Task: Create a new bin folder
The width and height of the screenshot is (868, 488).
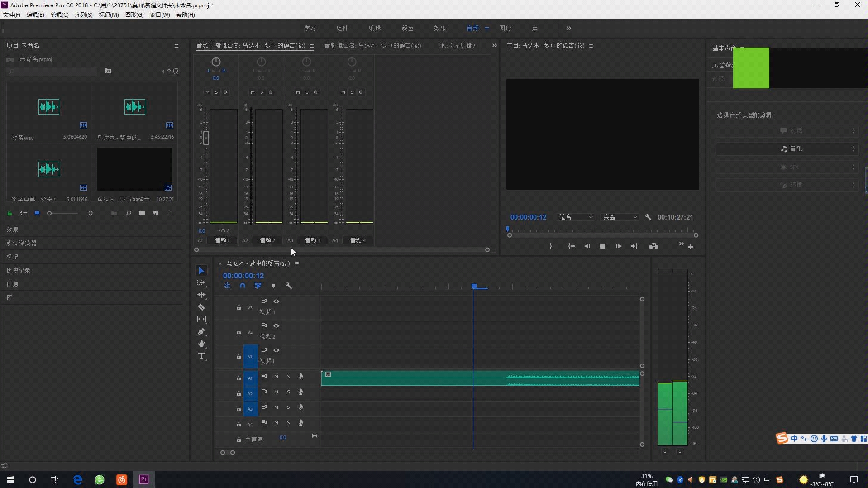Action: (x=142, y=213)
